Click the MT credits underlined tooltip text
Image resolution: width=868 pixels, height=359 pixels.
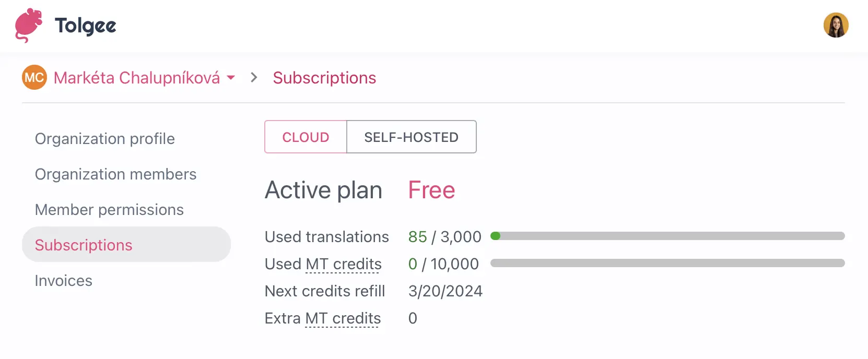tap(343, 264)
